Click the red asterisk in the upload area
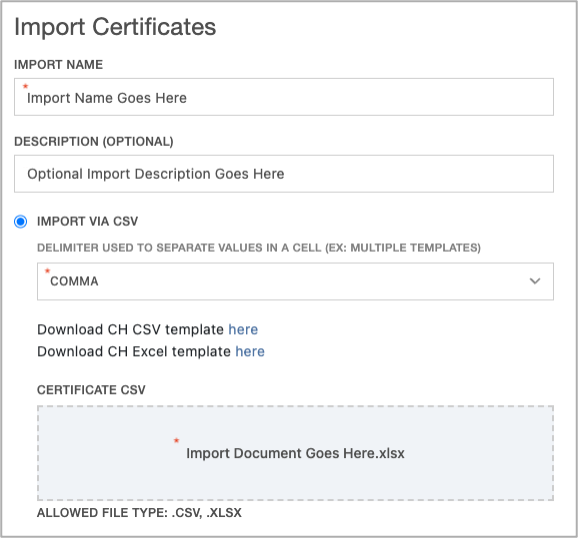578x538 pixels. point(176,440)
